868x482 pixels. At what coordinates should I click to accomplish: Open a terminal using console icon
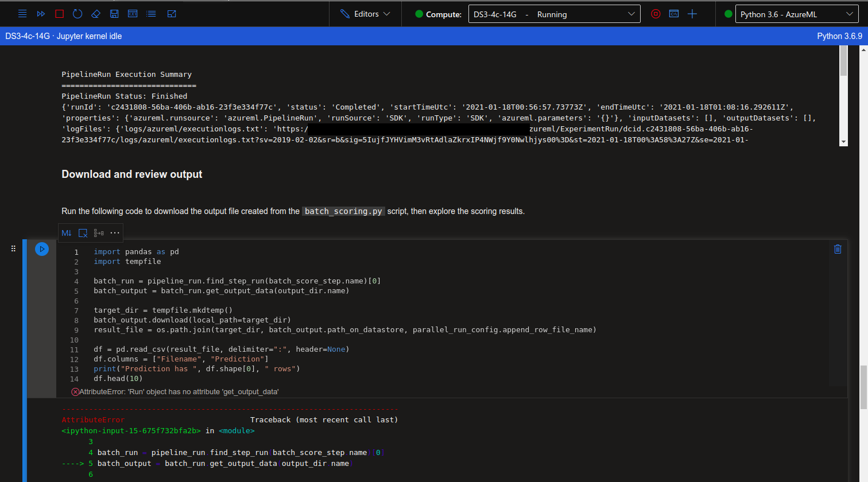coord(674,14)
